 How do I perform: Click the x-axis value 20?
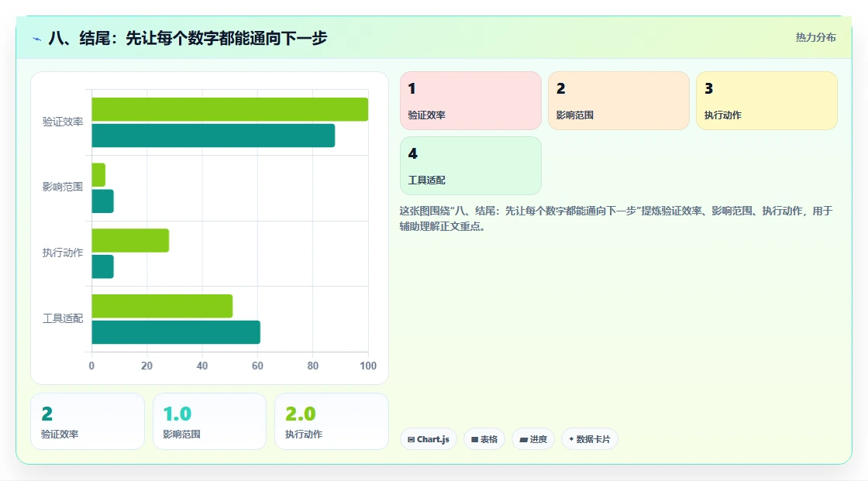[x=146, y=366]
